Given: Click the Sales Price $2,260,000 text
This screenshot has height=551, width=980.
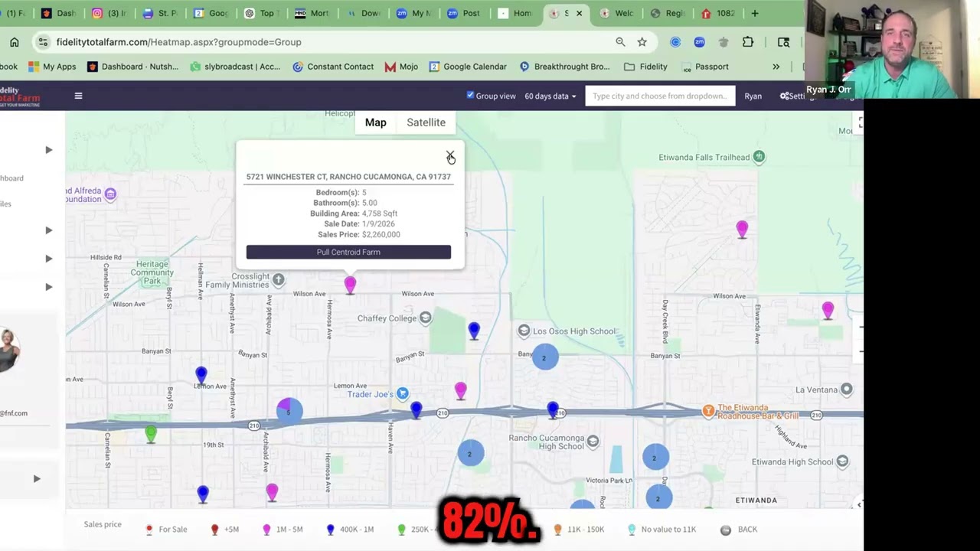Looking at the screenshot, I should [358, 234].
